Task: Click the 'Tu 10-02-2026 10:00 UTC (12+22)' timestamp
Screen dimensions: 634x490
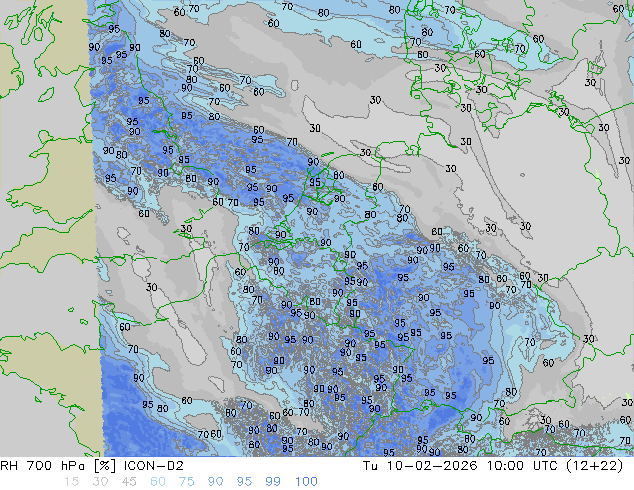Action: 493,466
